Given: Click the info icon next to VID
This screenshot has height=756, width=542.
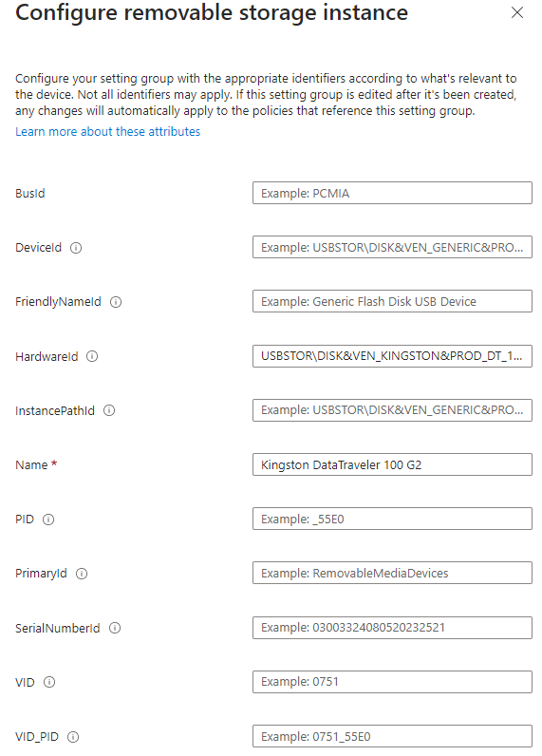Looking at the screenshot, I should pos(49,682).
